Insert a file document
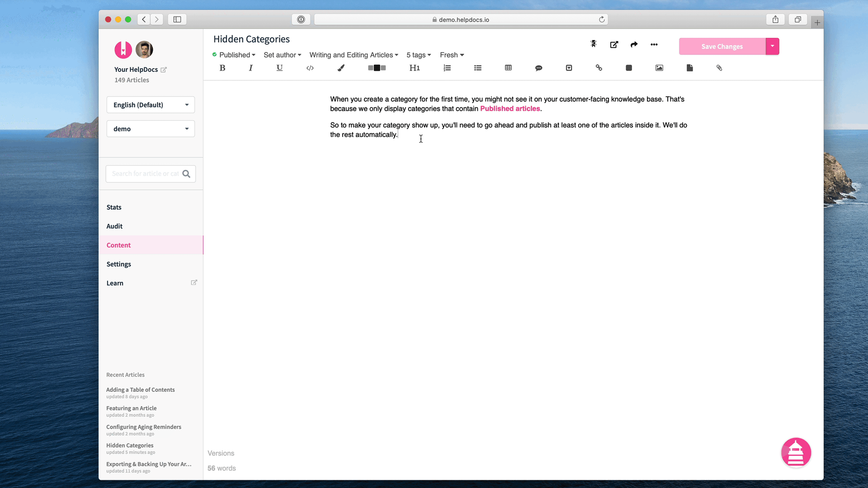The height and width of the screenshot is (488, 868). pyautogui.click(x=689, y=68)
